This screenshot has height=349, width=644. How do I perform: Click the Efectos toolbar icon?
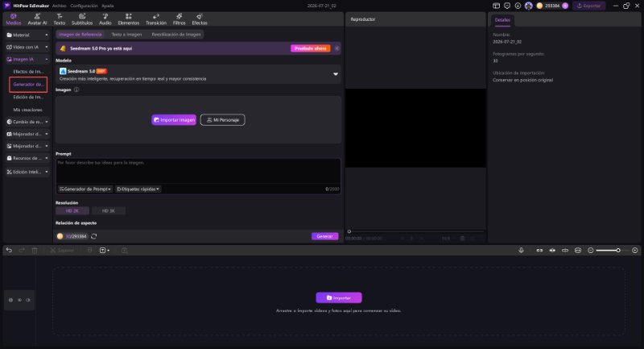pyautogui.click(x=200, y=19)
